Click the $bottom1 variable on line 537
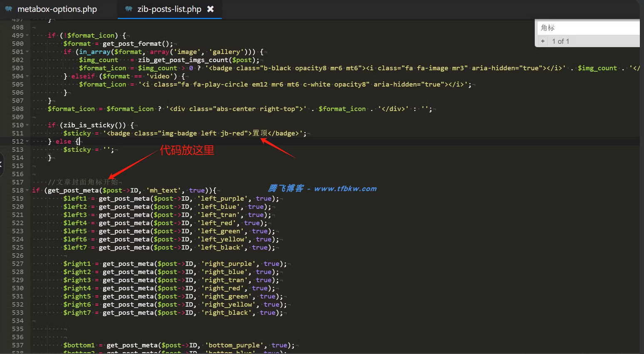The width and height of the screenshot is (644, 354). [79, 345]
